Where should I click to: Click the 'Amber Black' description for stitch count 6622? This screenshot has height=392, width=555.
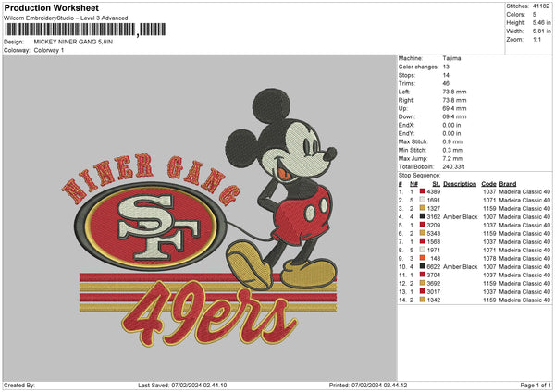coord(460,266)
